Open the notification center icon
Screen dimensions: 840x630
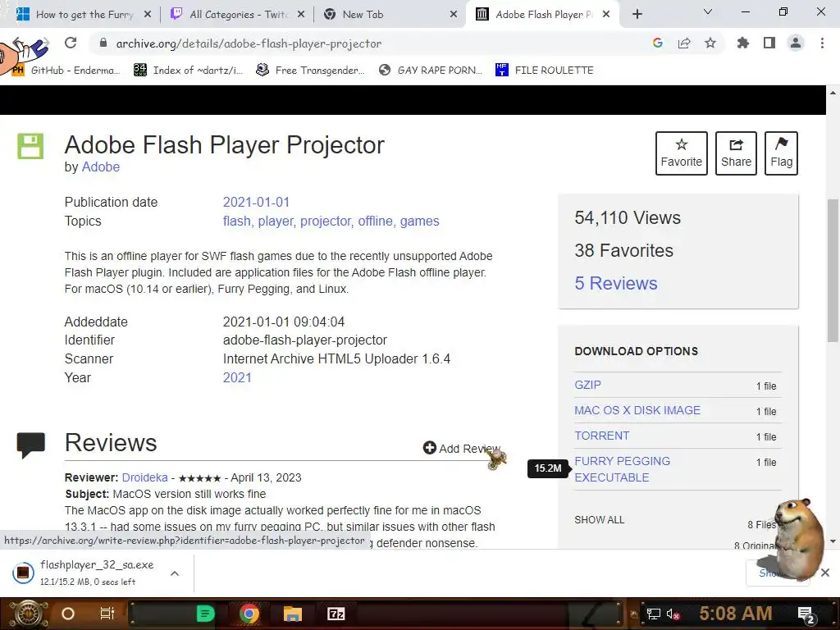coord(806,615)
